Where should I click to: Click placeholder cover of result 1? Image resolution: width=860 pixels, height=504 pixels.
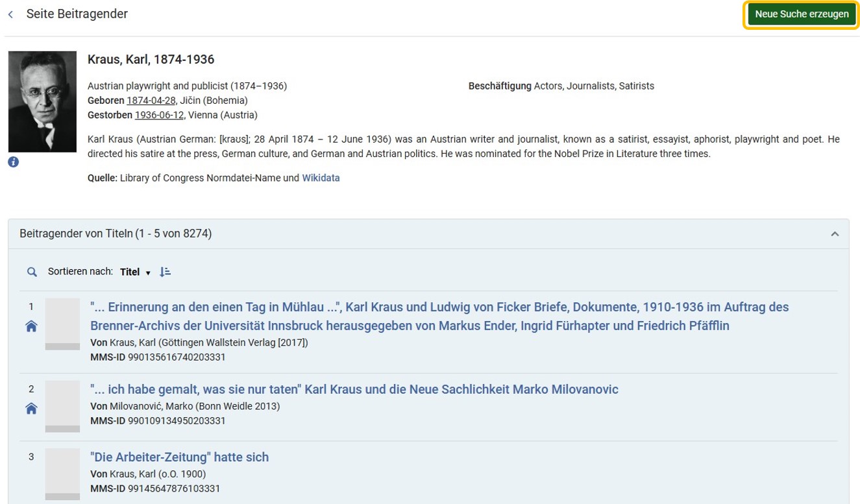click(62, 324)
